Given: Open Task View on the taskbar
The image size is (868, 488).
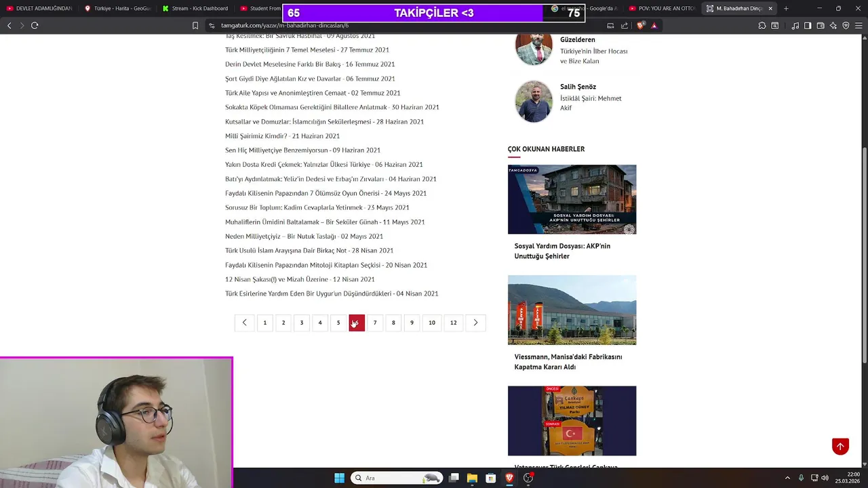Looking at the screenshot, I should [454, 478].
